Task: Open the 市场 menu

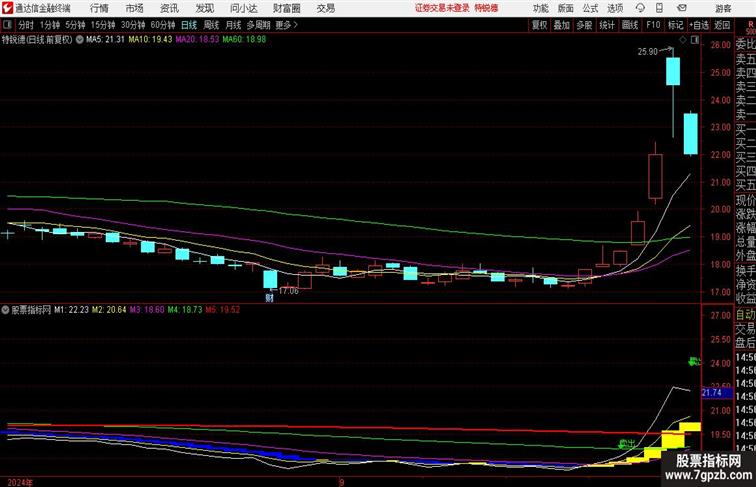Action: 135,8
